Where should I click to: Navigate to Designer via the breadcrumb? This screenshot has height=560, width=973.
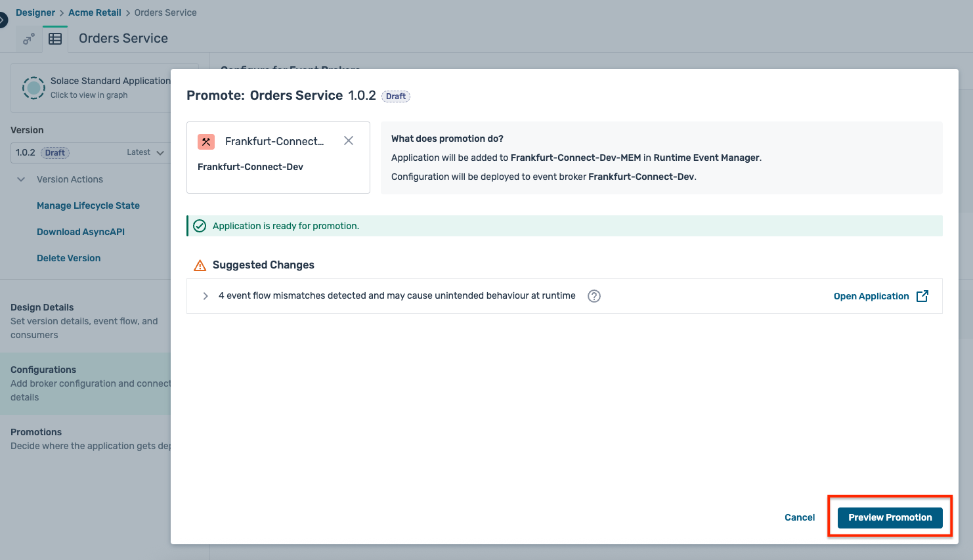coord(35,12)
